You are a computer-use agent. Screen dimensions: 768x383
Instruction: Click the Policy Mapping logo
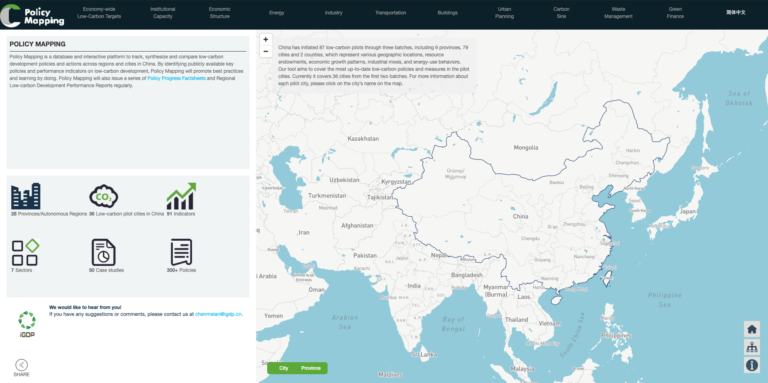click(x=32, y=15)
